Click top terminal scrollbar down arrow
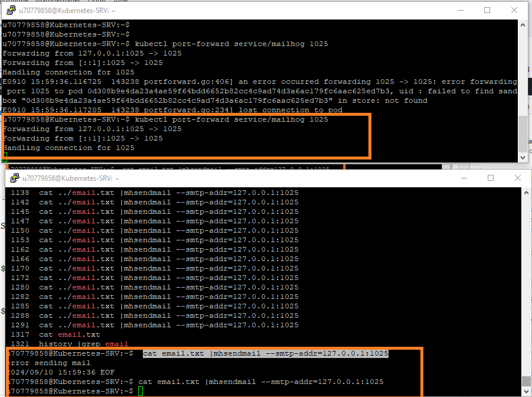The image size is (532, 397). pyautogui.click(x=523, y=157)
